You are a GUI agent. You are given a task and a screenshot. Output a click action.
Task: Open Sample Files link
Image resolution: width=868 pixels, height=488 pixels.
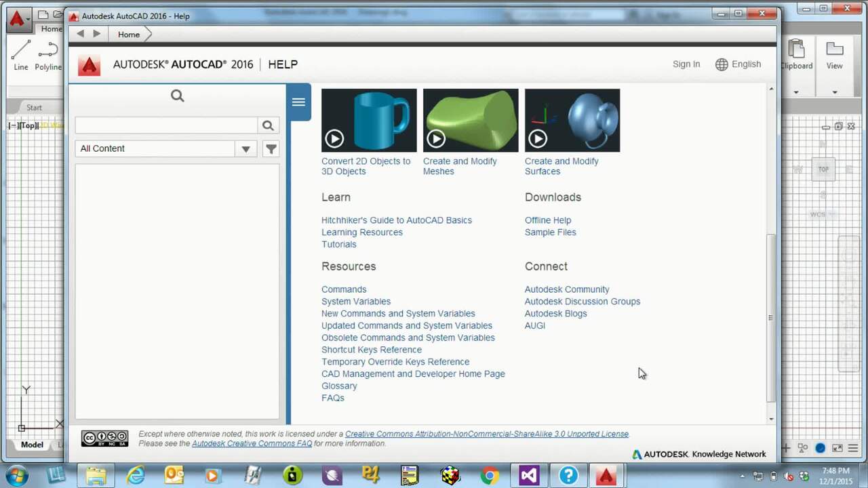[x=551, y=232]
